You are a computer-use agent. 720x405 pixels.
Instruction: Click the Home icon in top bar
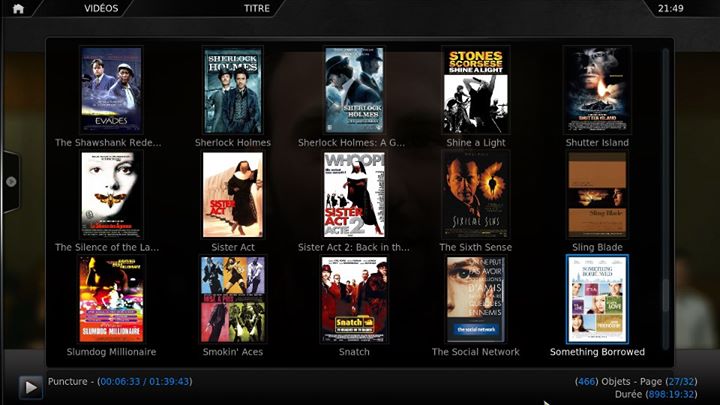[17, 9]
